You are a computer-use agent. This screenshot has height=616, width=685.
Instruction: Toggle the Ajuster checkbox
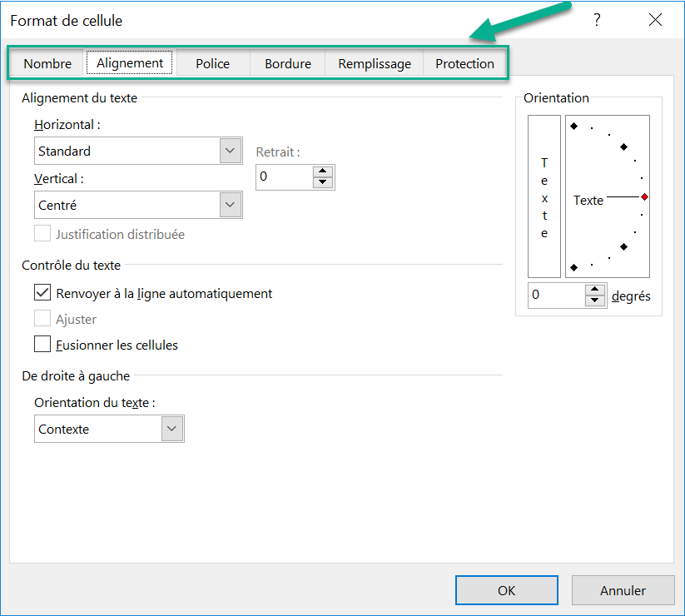42,319
